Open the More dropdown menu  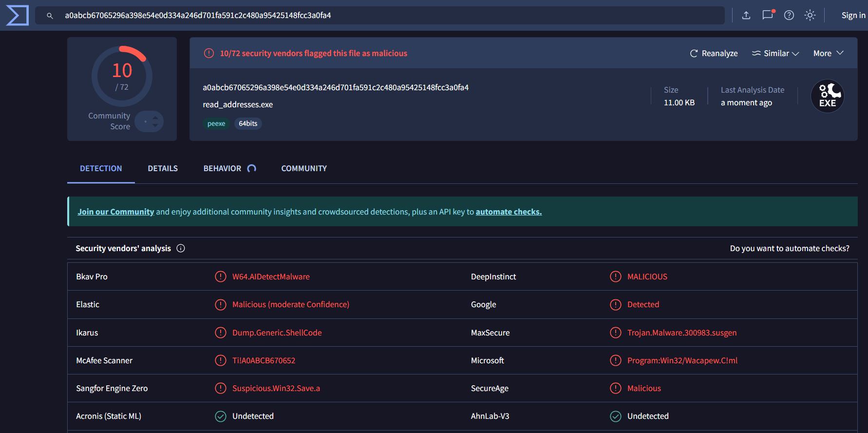click(829, 53)
